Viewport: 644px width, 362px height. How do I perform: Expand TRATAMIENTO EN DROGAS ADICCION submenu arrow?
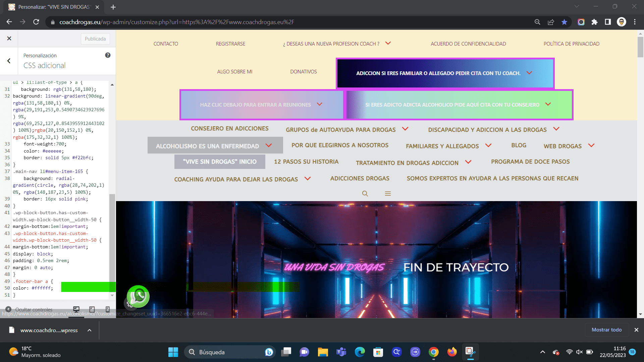point(468,162)
